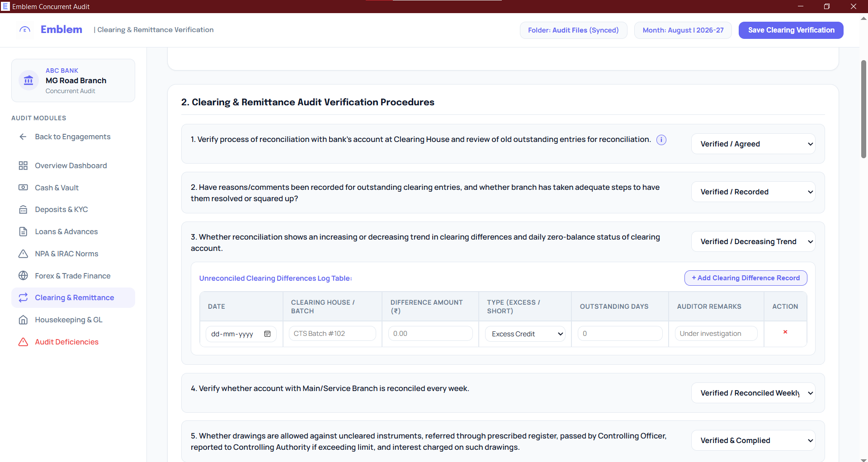Open the calendar picker in the date field
Image resolution: width=868 pixels, height=462 pixels.
coord(268,334)
